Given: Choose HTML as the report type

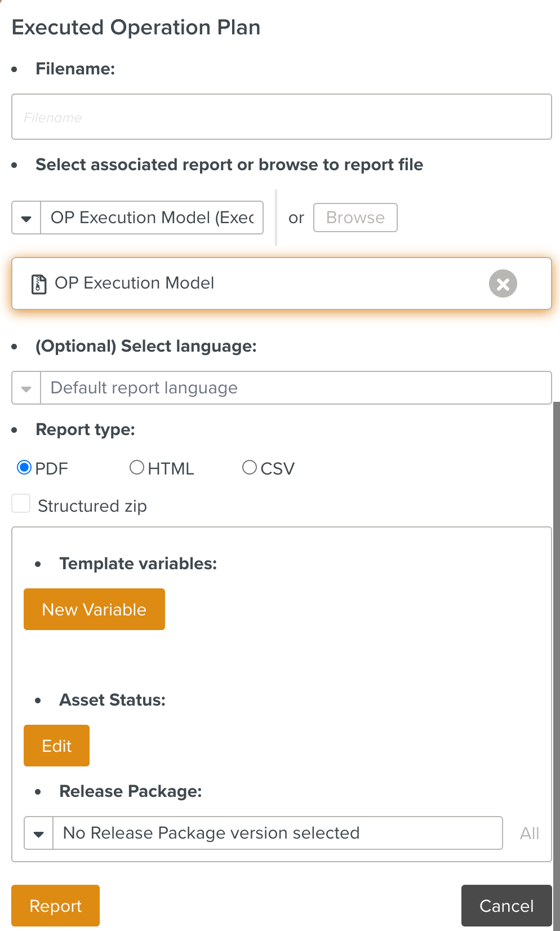Looking at the screenshot, I should (x=137, y=468).
